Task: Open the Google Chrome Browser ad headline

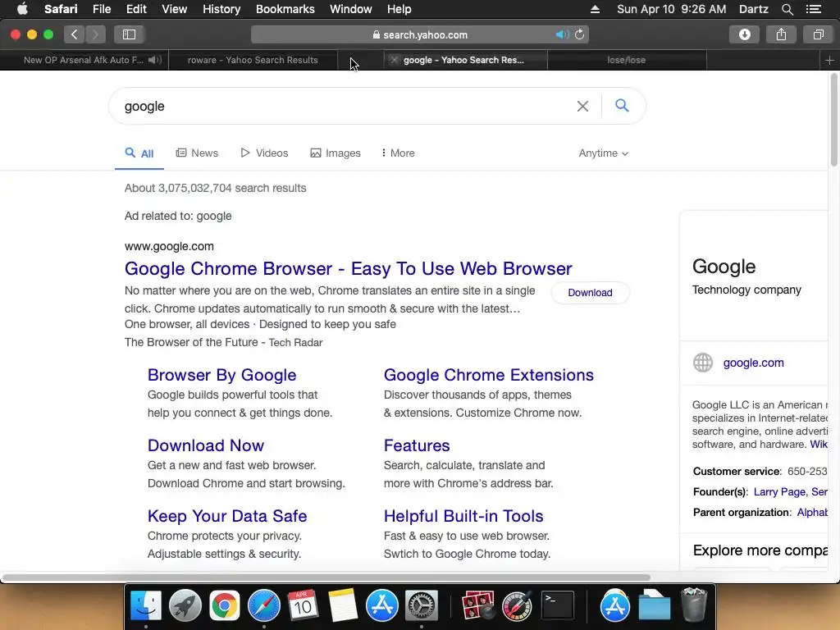Action: 348,268
